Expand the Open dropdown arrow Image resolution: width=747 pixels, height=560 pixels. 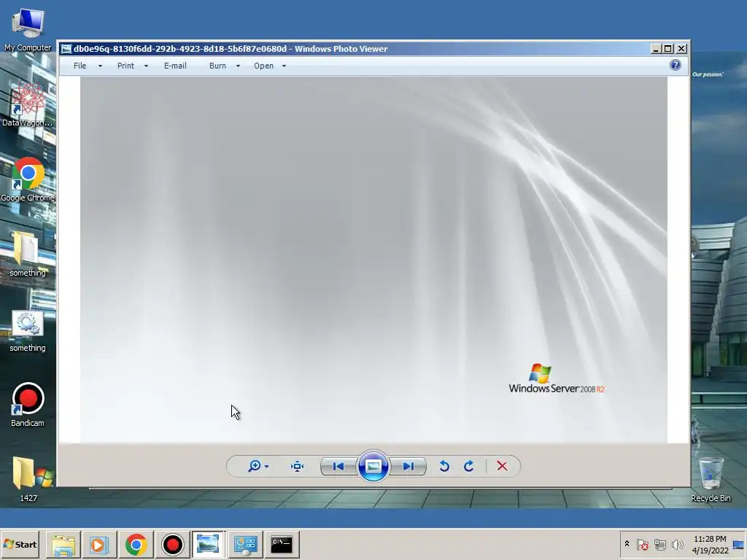tap(284, 66)
